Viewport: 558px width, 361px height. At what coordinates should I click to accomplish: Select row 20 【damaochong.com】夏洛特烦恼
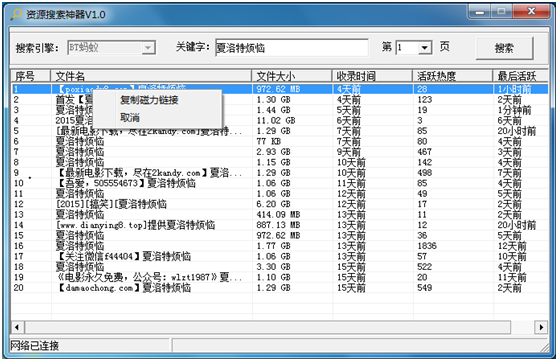click(279, 288)
